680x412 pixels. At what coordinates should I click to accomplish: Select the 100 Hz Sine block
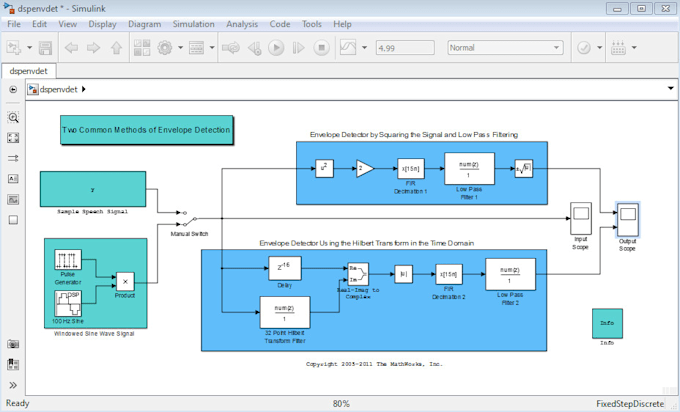pyautogui.click(x=68, y=304)
